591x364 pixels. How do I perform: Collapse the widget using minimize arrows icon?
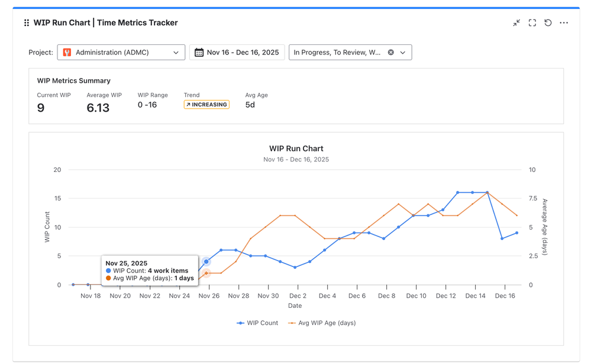(516, 23)
